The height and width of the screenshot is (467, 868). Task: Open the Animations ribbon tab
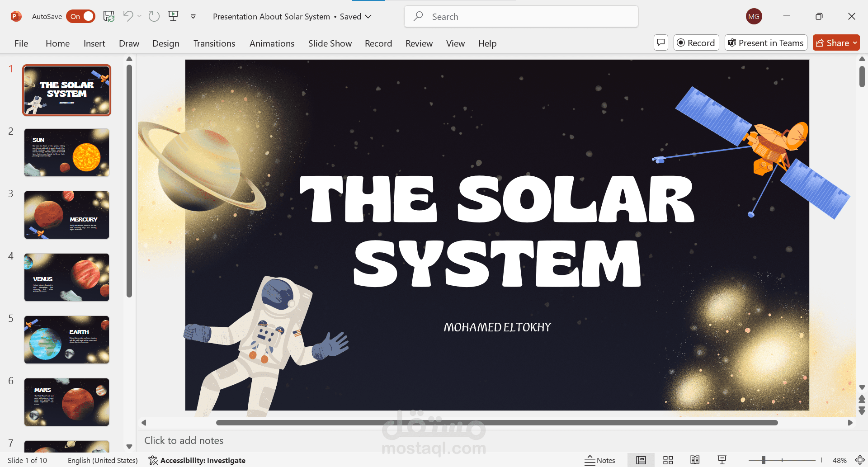(271, 43)
